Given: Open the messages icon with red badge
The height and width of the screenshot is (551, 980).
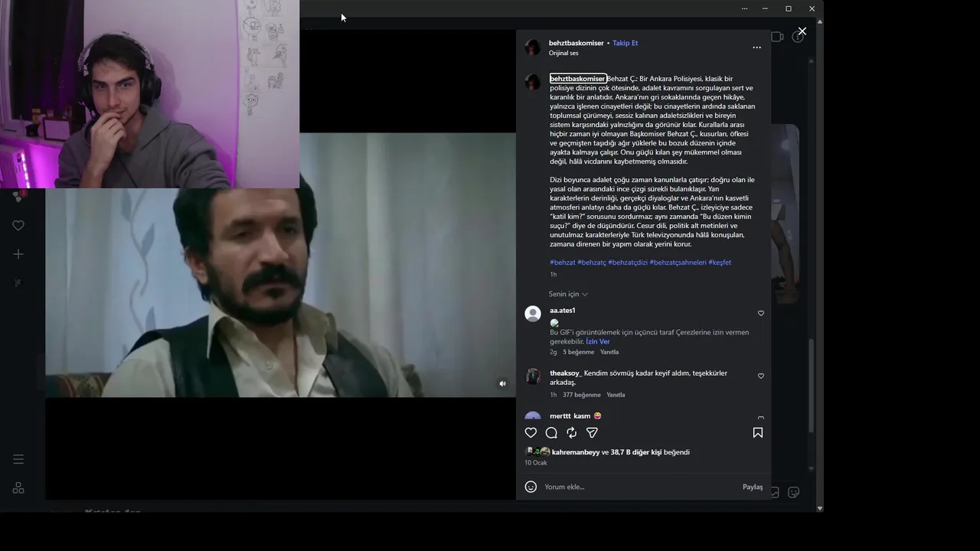Looking at the screenshot, I should click(18, 197).
